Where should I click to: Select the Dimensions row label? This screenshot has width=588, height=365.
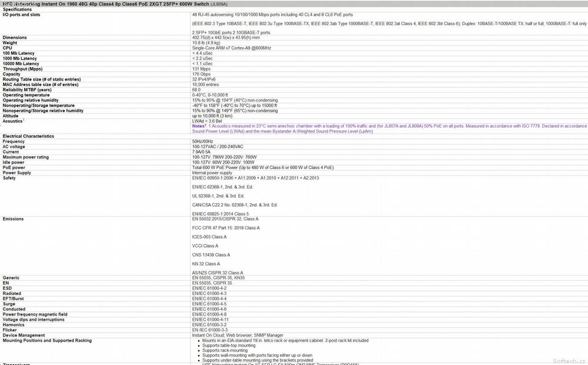pos(15,38)
